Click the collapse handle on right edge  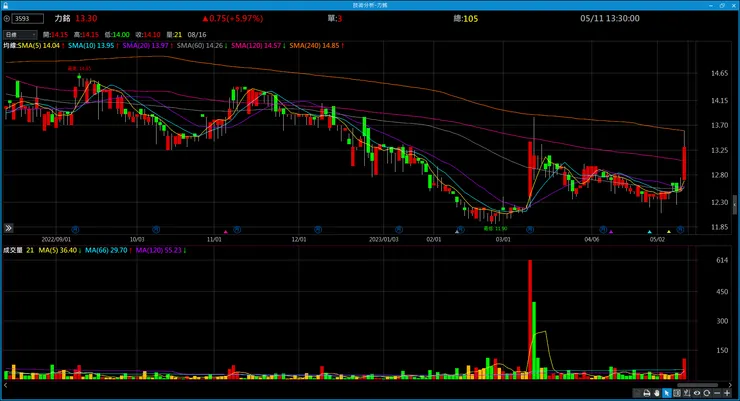pyautogui.click(x=734, y=205)
